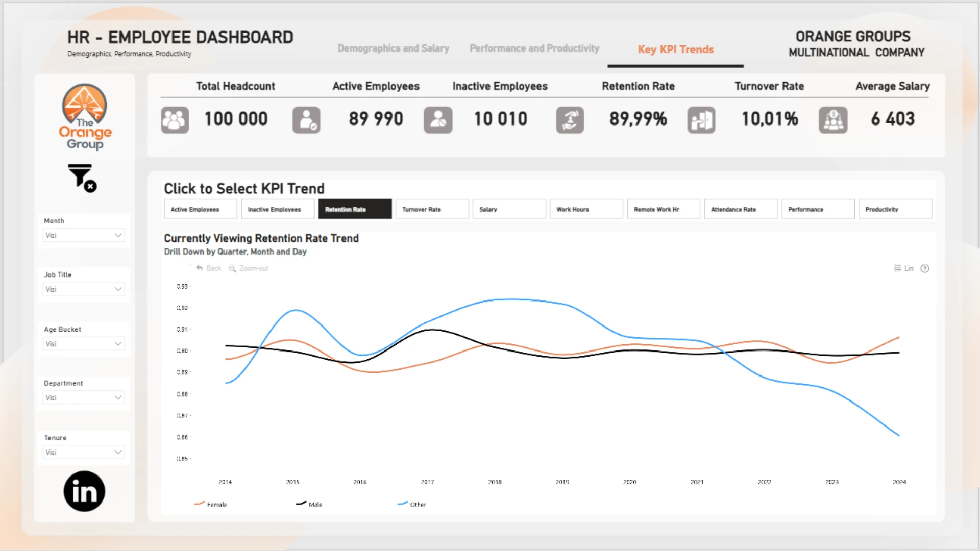Viewport: 980px width, 551px height.
Task: Click the Total Headcount people icon
Action: point(175,120)
